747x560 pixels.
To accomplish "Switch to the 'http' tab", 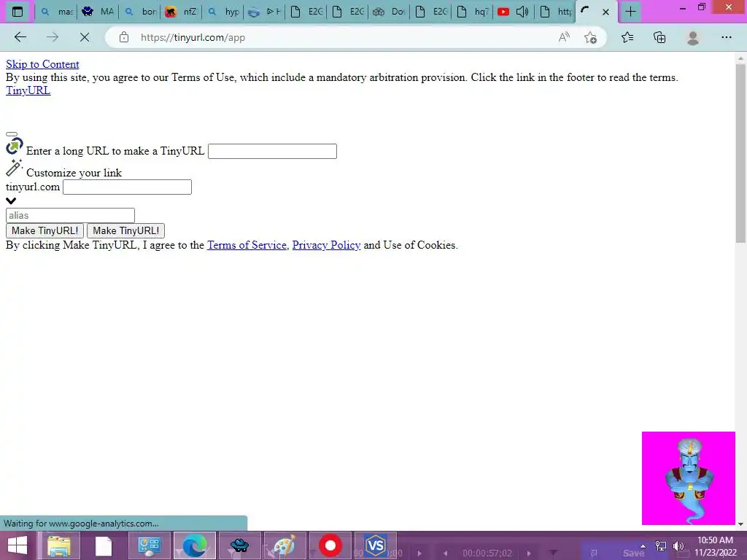I will tap(555, 12).
